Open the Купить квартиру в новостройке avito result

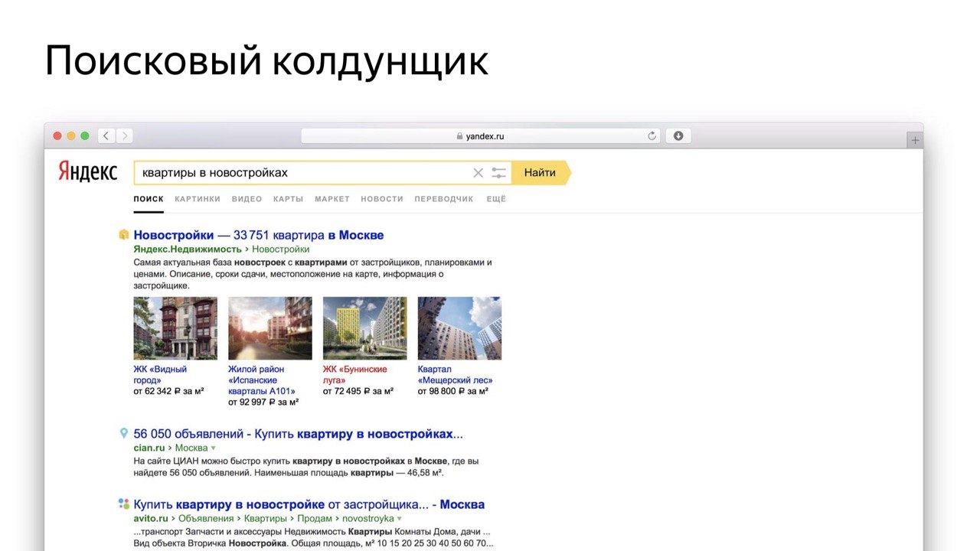tap(309, 504)
